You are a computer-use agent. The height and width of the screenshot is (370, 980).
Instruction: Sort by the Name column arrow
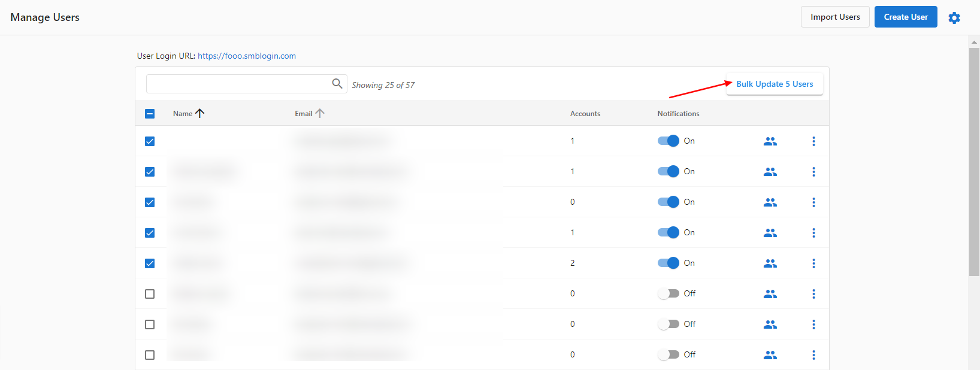tap(200, 113)
